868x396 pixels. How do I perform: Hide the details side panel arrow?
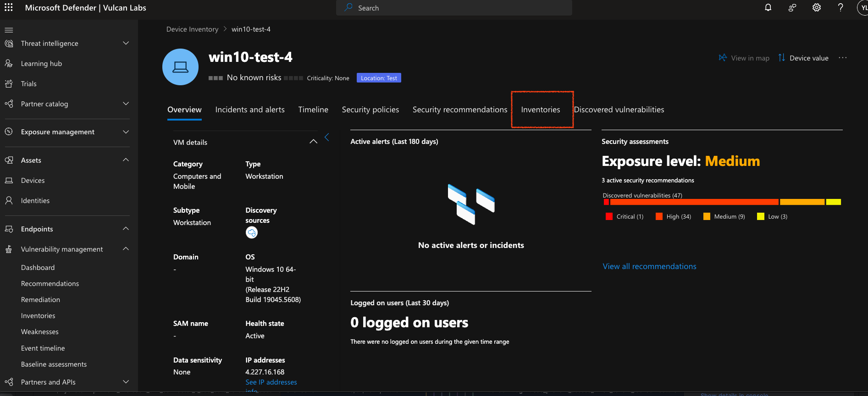pyautogui.click(x=327, y=137)
